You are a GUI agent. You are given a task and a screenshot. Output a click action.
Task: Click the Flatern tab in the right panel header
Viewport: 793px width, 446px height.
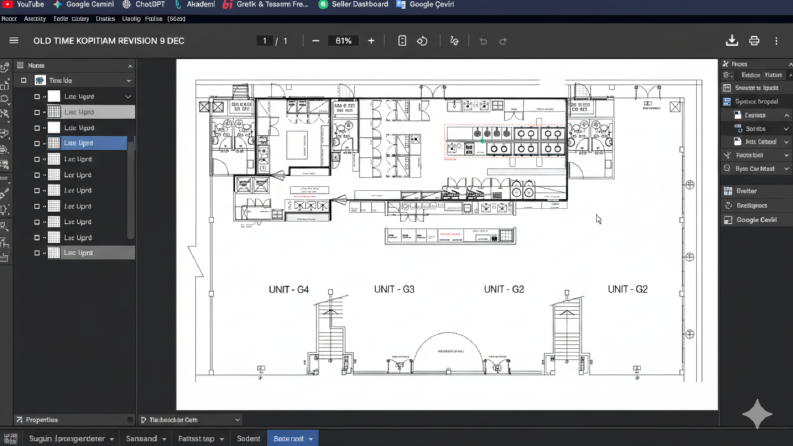pyautogui.click(x=773, y=75)
